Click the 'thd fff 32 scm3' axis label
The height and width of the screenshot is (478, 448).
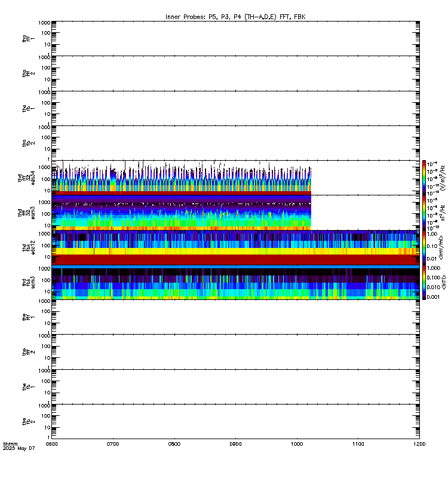point(26,213)
